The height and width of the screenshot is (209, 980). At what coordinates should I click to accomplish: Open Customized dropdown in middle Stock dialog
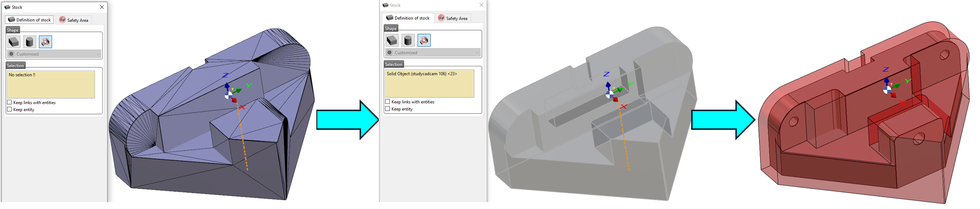pyautogui.click(x=432, y=52)
